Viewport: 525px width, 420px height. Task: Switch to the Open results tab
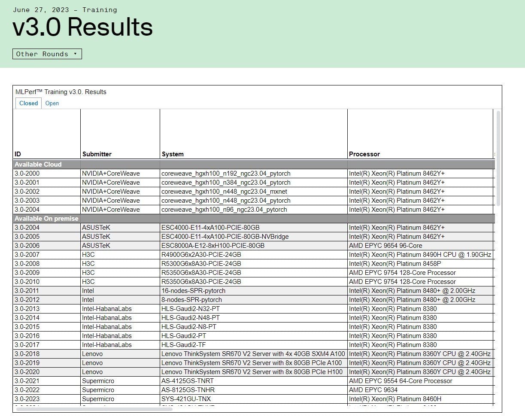pos(52,103)
